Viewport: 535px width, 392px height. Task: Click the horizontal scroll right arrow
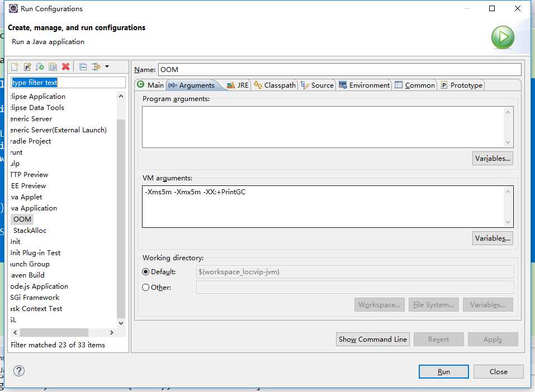click(x=112, y=332)
